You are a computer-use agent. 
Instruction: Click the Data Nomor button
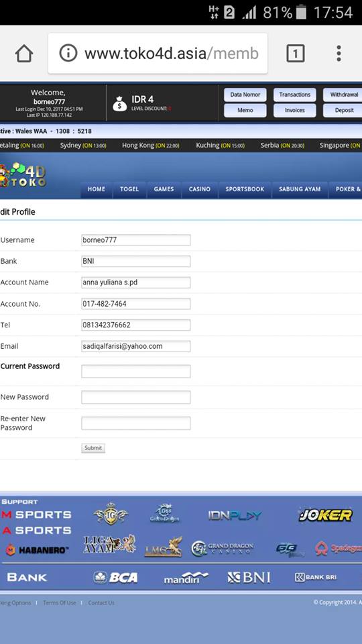click(x=245, y=95)
